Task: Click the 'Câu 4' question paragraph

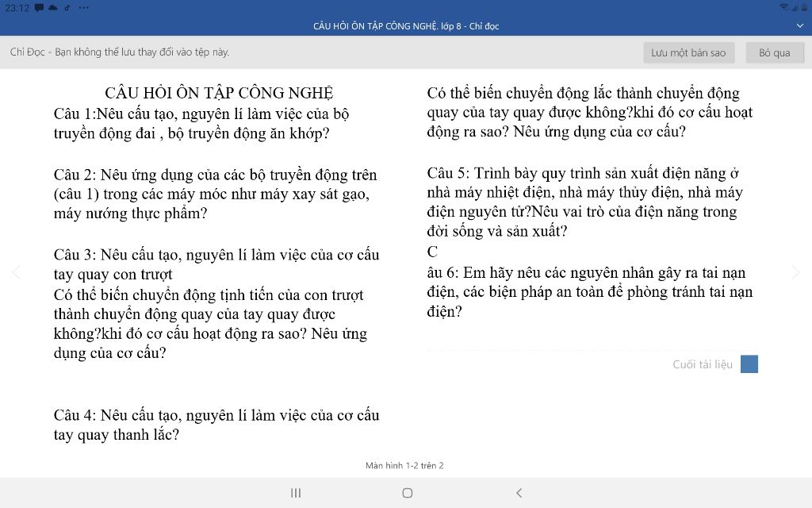Action: pyautogui.click(x=216, y=425)
